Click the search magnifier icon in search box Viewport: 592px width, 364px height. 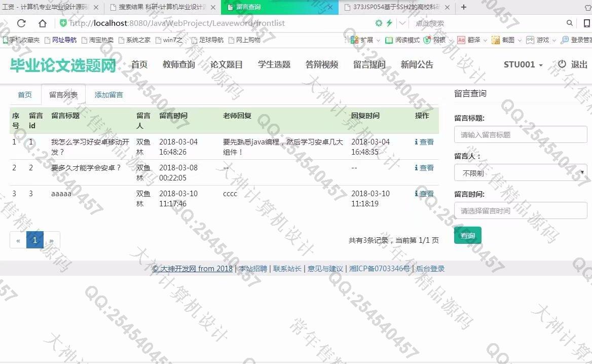569,23
